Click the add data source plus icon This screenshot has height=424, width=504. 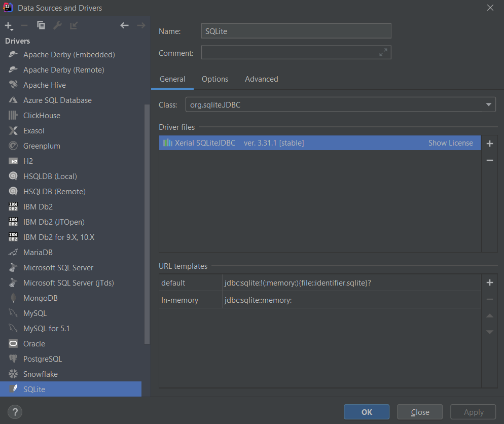point(9,26)
